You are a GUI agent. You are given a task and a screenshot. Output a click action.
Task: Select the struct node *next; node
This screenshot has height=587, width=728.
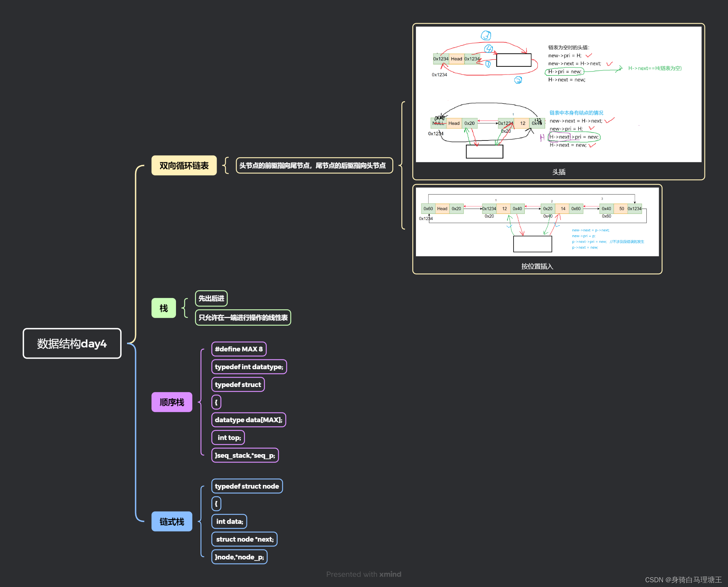tap(245, 539)
